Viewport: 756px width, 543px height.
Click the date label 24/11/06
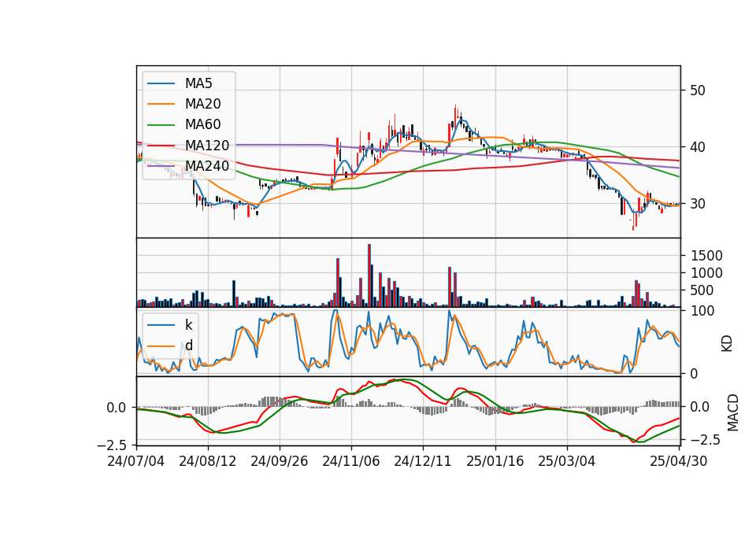[351, 462]
